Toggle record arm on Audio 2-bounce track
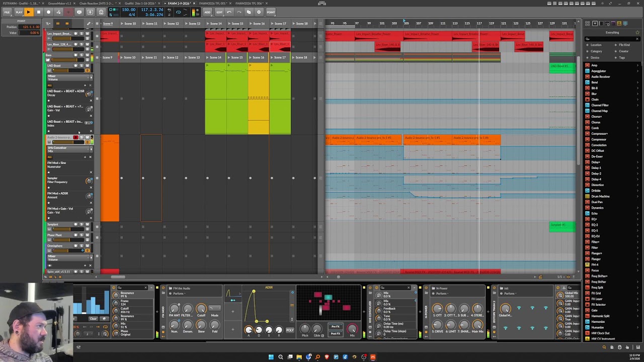Viewport: 644px width, 362px height. [x=75, y=137]
